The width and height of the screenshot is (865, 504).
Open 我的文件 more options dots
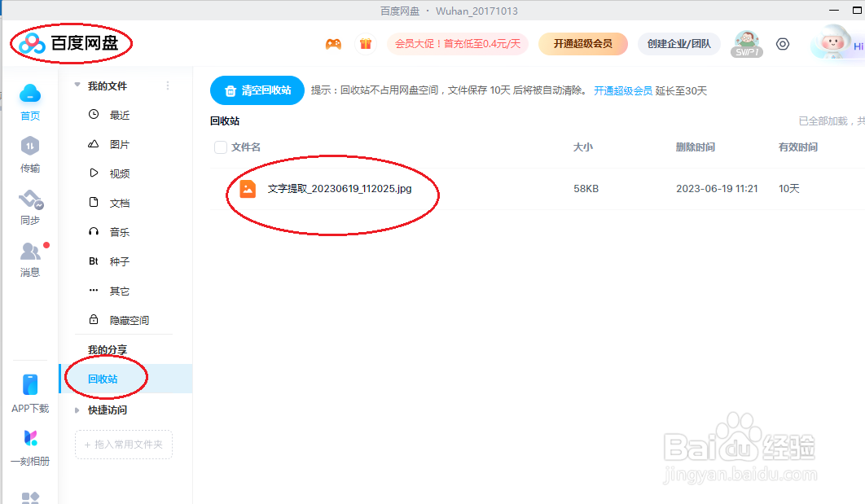(168, 85)
